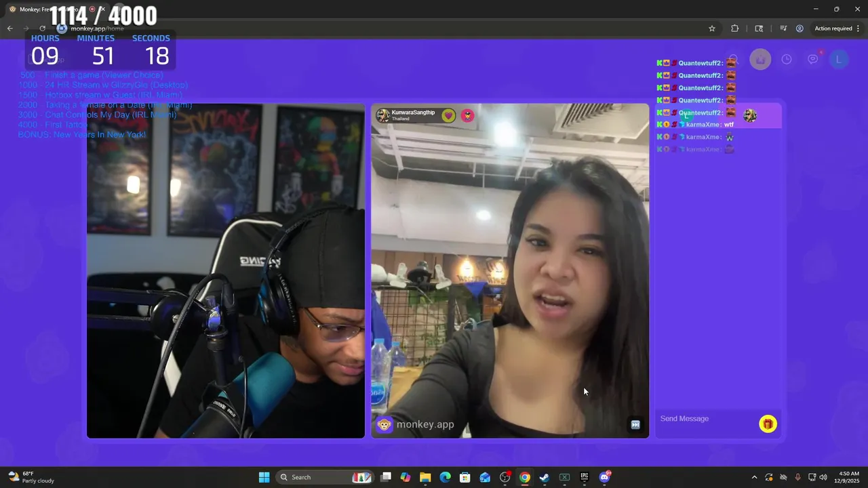Click the microphone icon in system tray
The height and width of the screenshot is (488, 868).
point(797,477)
